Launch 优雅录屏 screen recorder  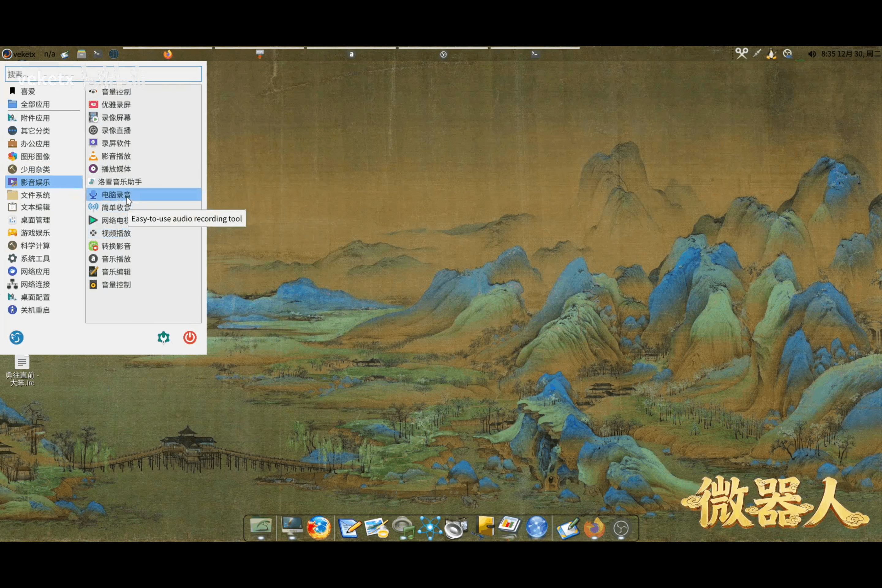144,105
